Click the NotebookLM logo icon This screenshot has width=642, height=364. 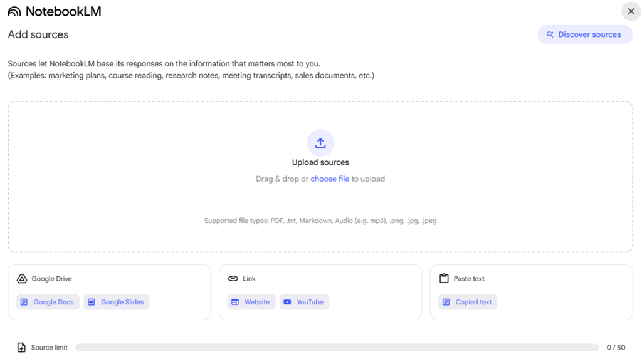(14, 11)
